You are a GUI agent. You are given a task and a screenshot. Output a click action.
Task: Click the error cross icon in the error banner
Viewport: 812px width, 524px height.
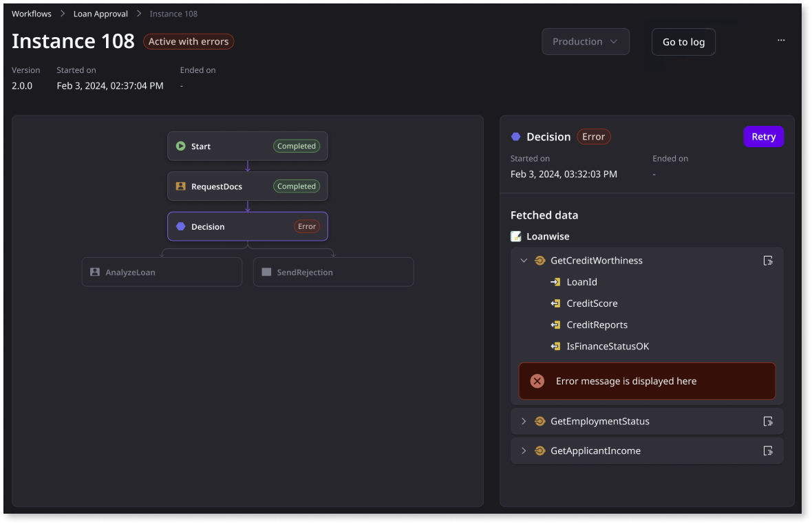(x=537, y=381)
